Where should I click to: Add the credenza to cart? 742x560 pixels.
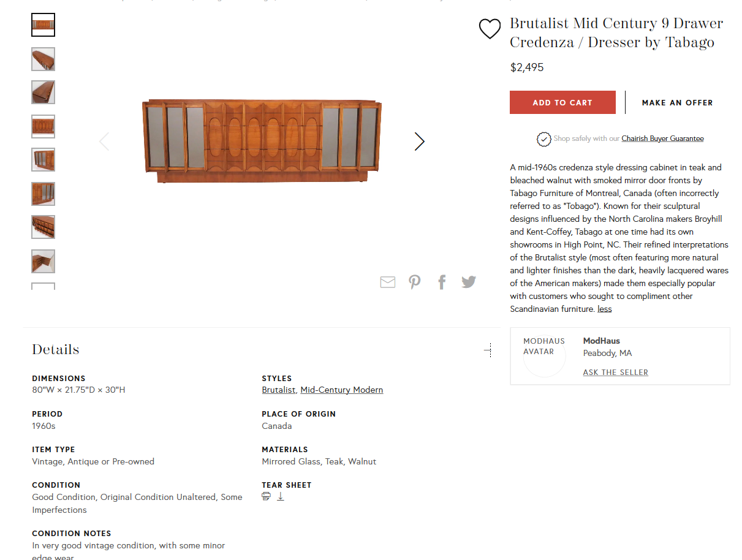(x=562, y=102)
